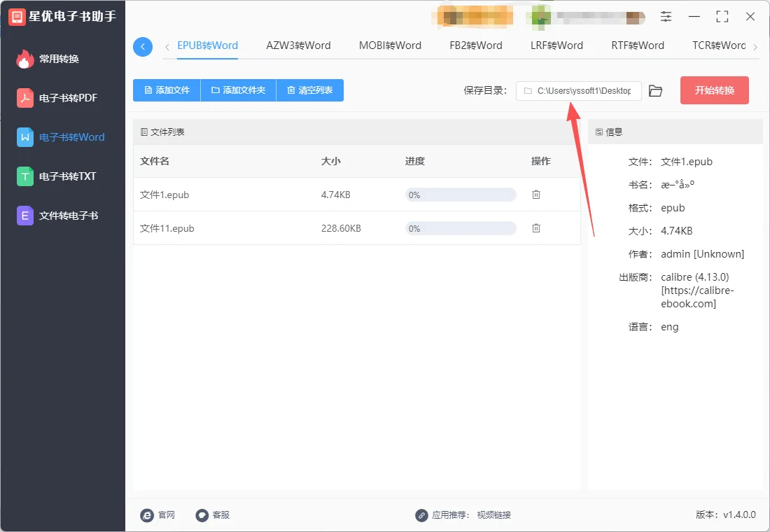The height and width of the screenshot is (532, 770).
Task: Select the 文件11.epub file name
Action: coord(167,228)
